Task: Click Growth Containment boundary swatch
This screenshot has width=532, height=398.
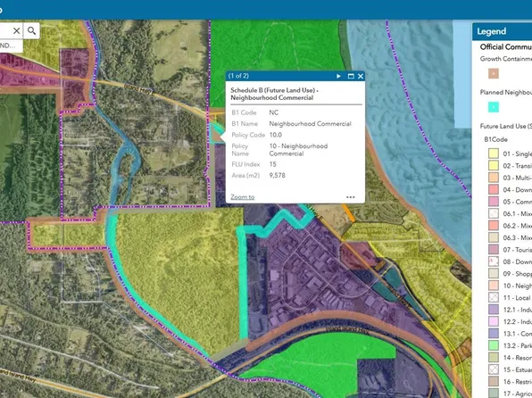Action: point(494,73)
